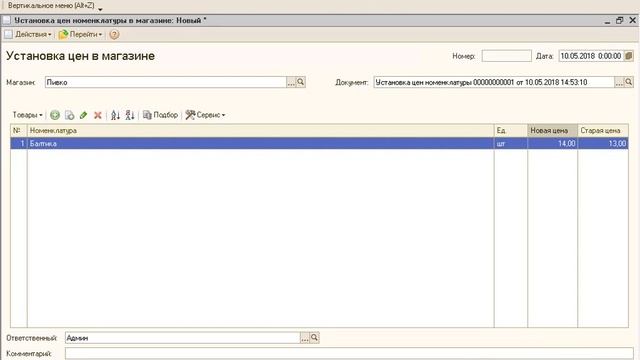Sort ascending icon in table toolbar
640x360 pixels.
coord(116,115)
